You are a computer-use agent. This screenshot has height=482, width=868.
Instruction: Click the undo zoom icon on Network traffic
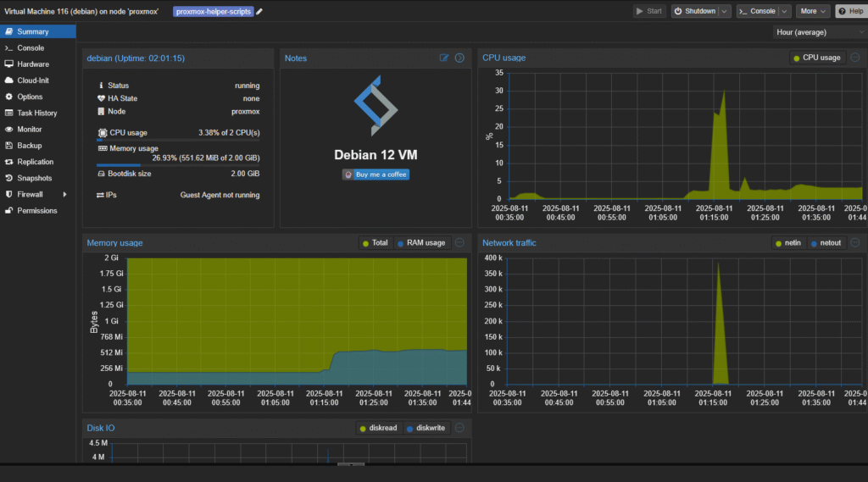pos(854,242)
